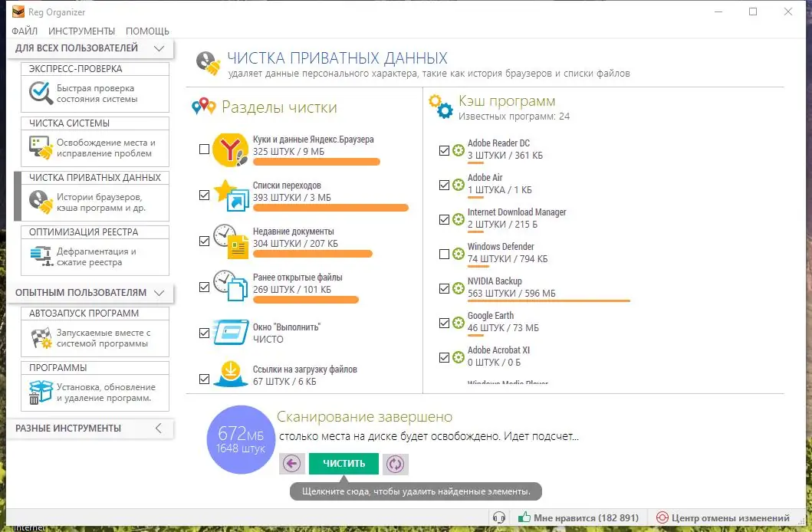This screenshot has width=812, height=532.
Task: Open the ФАЙЛ menu
Action: point(25,31)
